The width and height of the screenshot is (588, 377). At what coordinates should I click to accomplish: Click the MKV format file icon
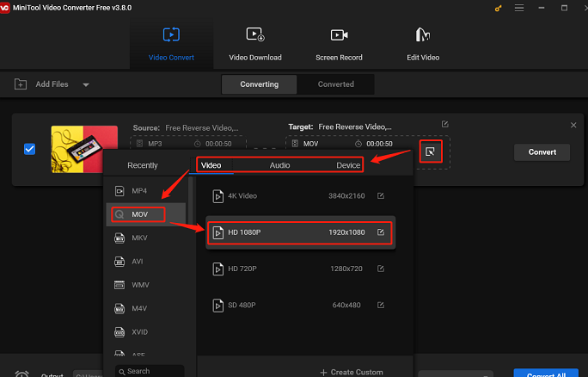point(119,238)
